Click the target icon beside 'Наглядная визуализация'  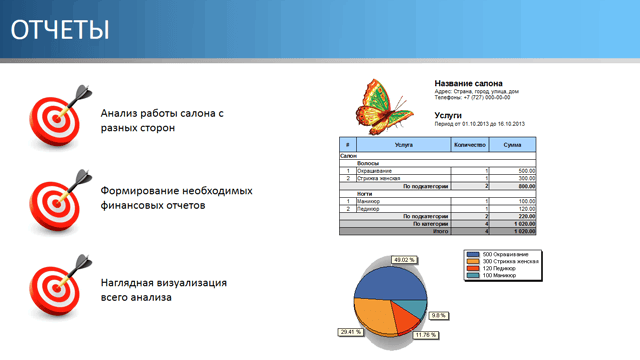click(60, 286)
